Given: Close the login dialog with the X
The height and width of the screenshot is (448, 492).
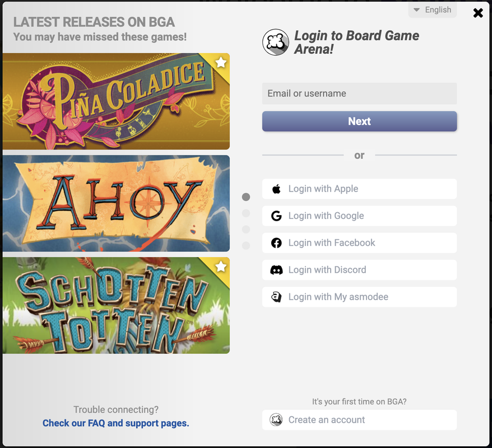Looking at the screenshot, I should coord(478,13).
